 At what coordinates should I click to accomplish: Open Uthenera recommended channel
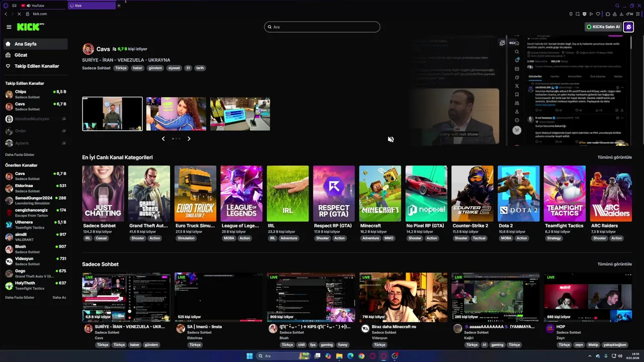(35, 224)
